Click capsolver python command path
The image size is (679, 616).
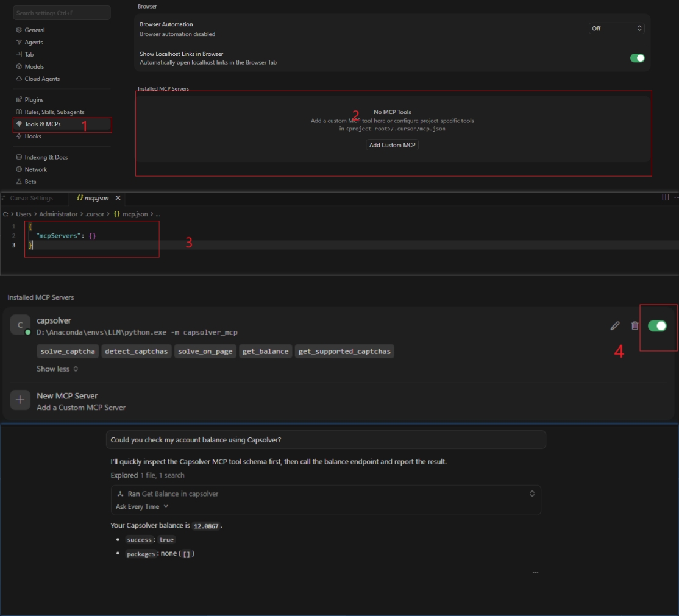(137, 332)
